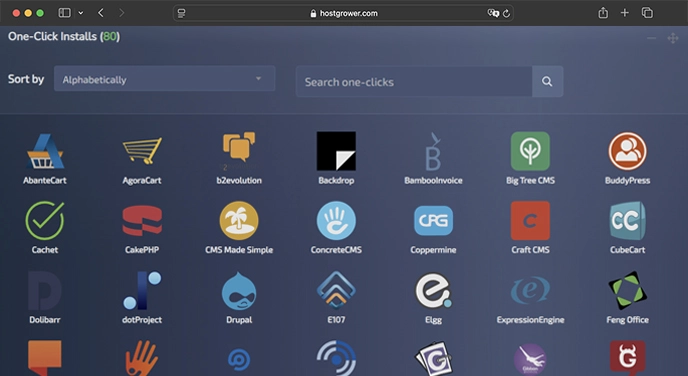The width and height of the screenshot is (688, 376).
Task: Open the Big Tree CMS icon
Action: [x=530, y=151]
